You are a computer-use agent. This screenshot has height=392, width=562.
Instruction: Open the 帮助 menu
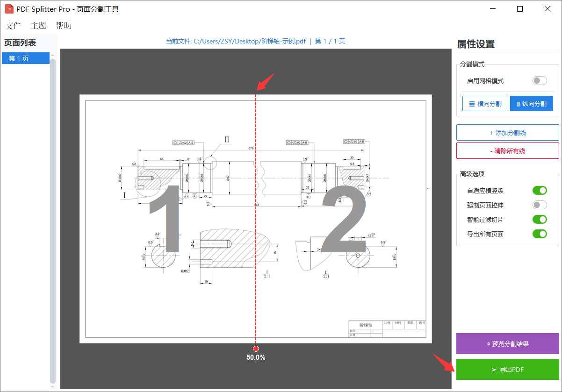point(64,26)
